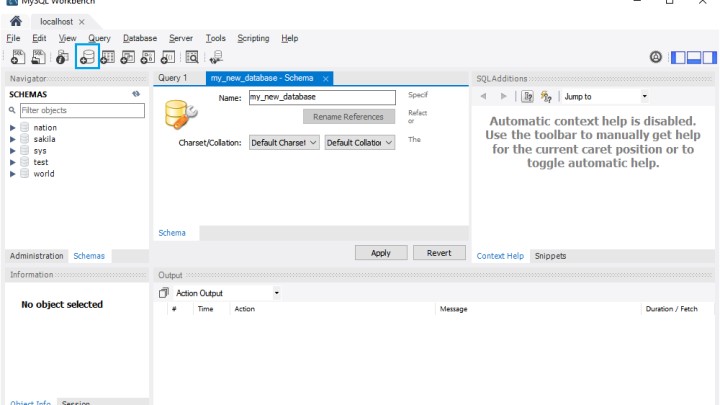This screenshot has width=720, height=405.
Task: Select the Context Help tab
Action: (500, 256)
